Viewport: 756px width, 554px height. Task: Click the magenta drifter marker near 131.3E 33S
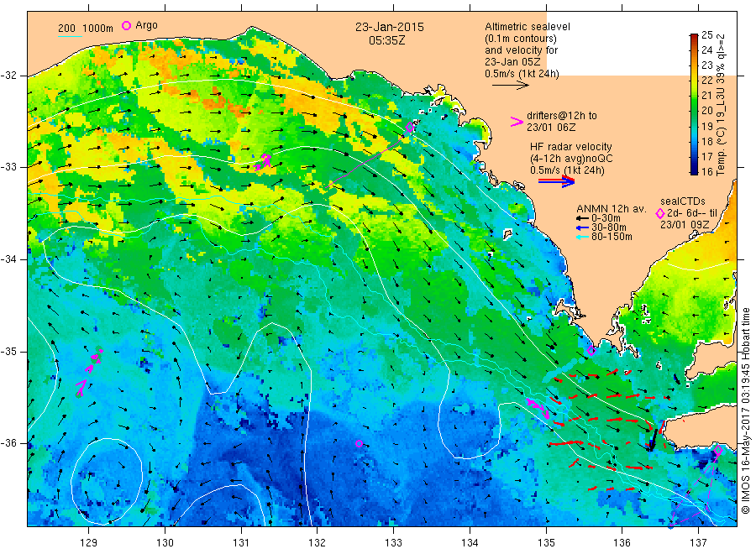[265, 161]
